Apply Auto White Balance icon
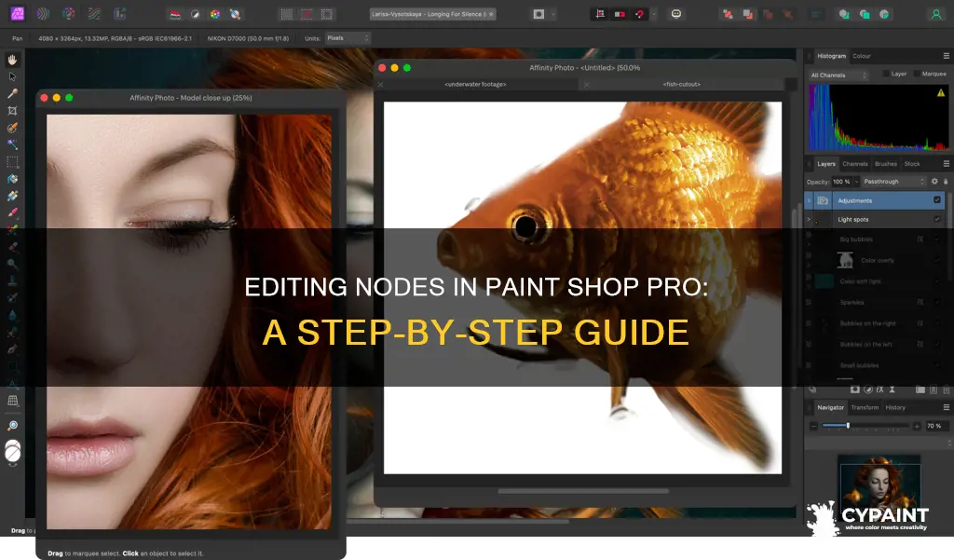Image resolution: width=954 pixels, height=560 pixels. (235, 14)
